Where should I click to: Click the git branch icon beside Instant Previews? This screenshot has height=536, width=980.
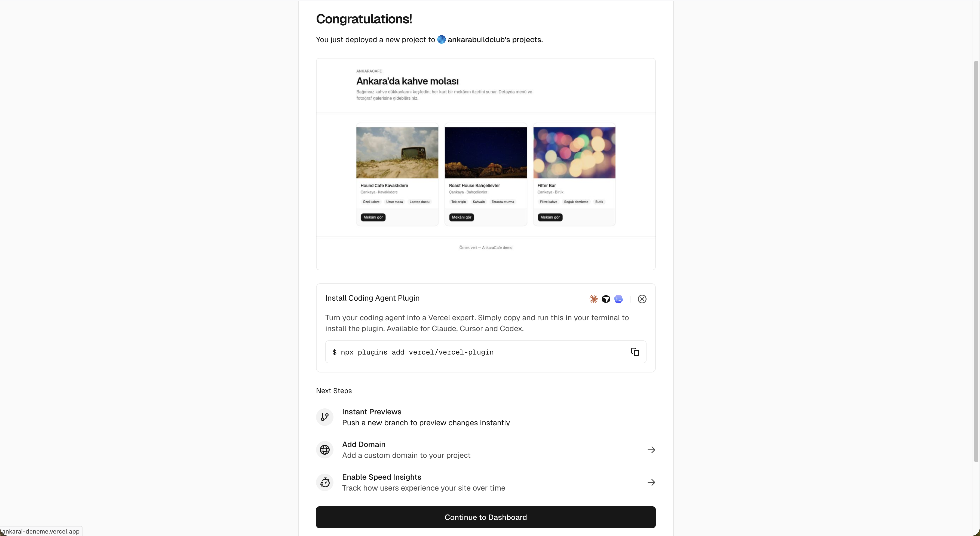pos(324,417)
